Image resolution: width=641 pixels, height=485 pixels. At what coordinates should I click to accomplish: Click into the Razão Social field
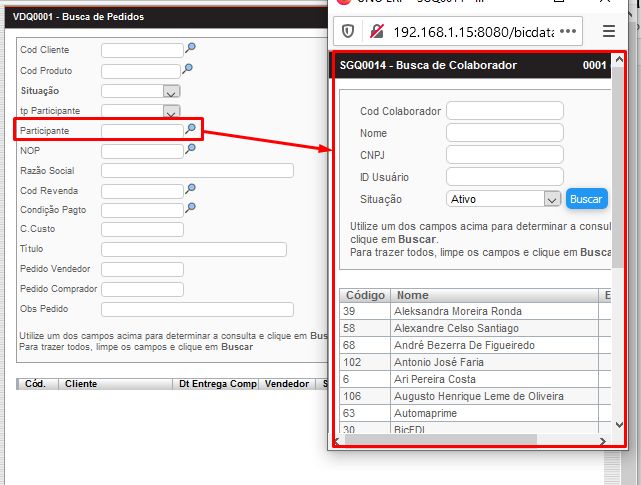(197, 170)
